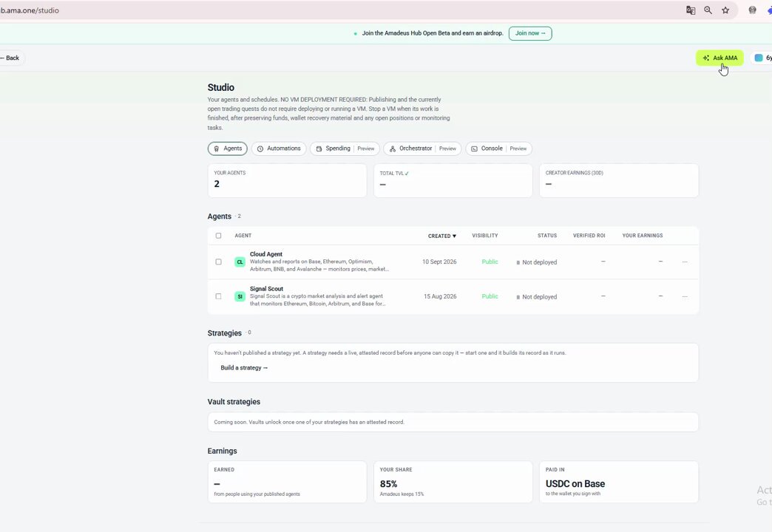The width and height of the screenshot is (772, 532).
Task: Open the wallet account chip beside Ask AMA
Action: (x=762, y=58)
